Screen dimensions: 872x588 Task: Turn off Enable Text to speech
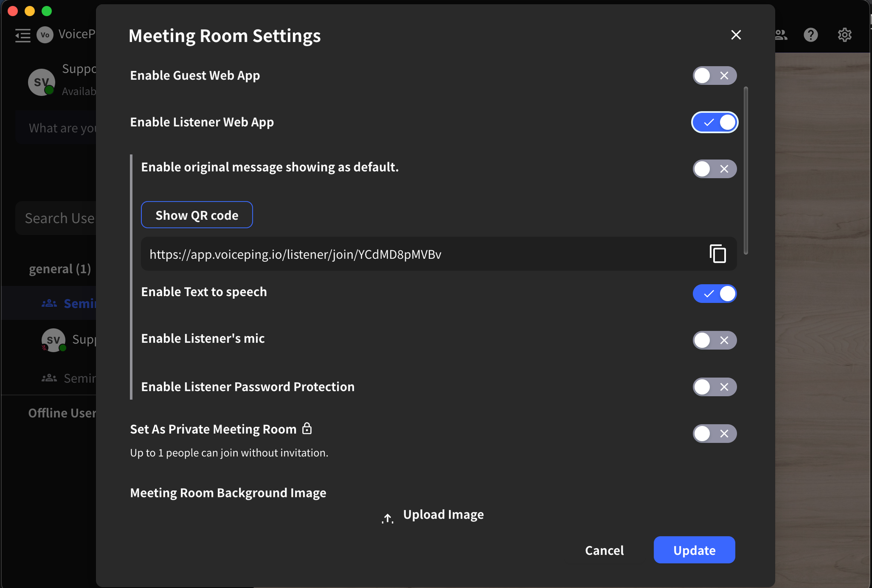[714, 294]
